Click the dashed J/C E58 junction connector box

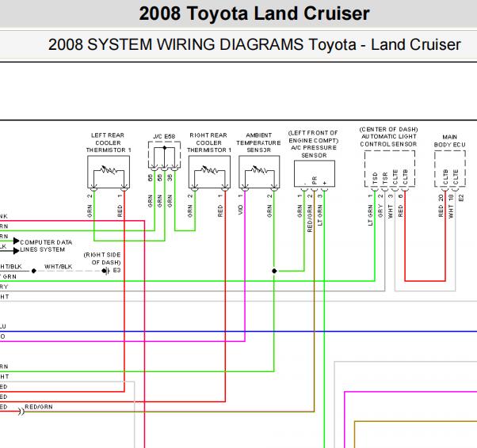164,154
